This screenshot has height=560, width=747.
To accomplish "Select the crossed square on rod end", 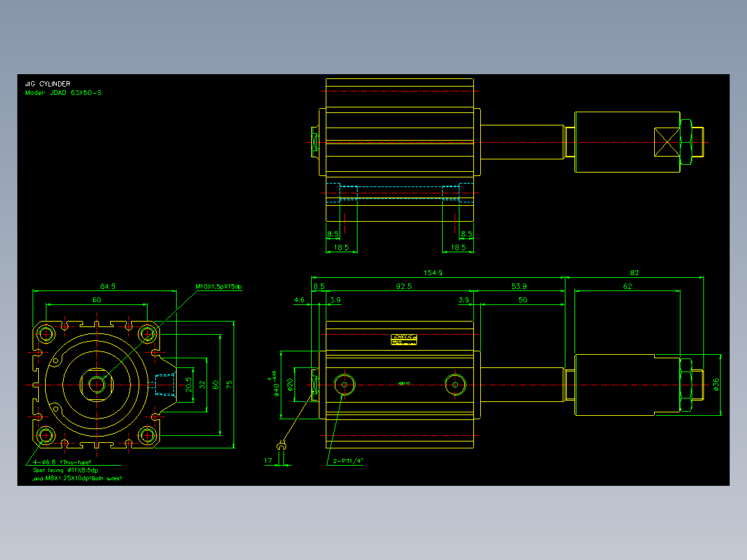I will click(x=667, y=142).
